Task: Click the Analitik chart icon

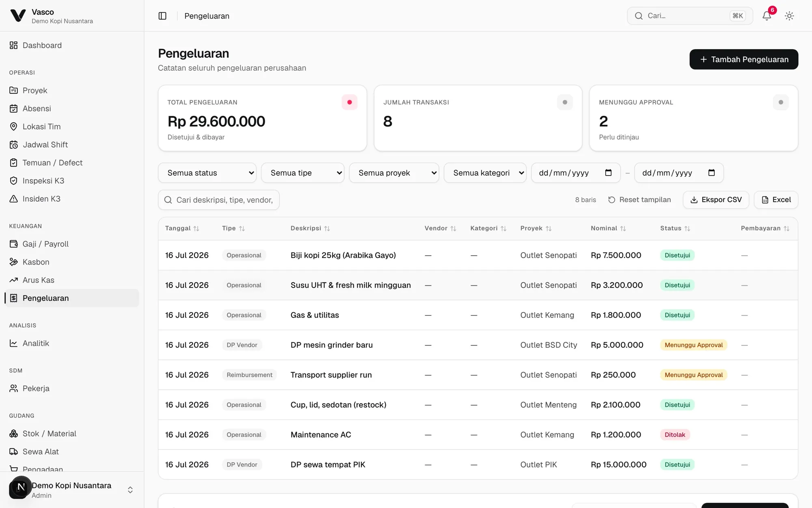Action: coord(14,343)
